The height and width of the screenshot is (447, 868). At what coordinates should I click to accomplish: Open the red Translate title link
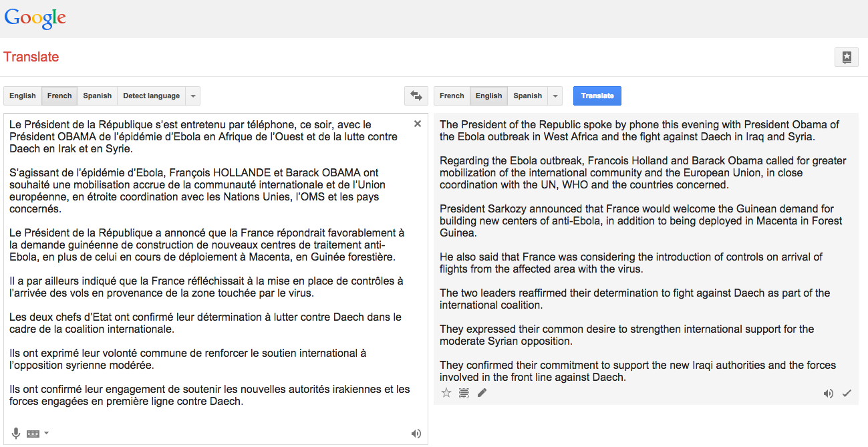[x=31, y=57]
